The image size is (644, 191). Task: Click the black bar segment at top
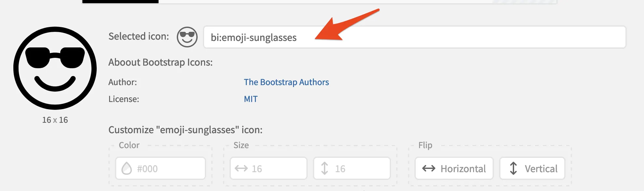point(120,1)
